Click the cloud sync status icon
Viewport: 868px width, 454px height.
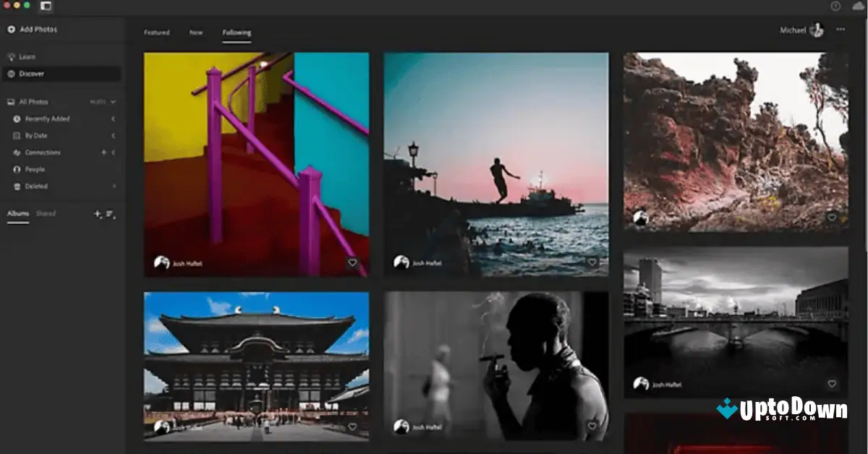(x=857, y=7)
